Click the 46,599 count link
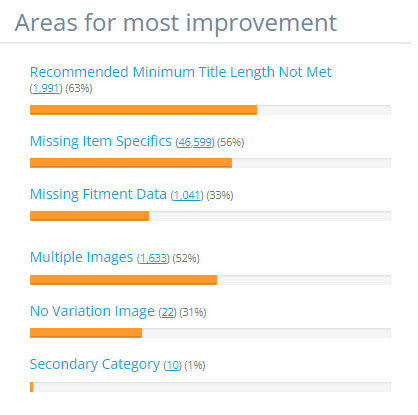The height and width of the screenshot is (415, 418). click(195, 142)
